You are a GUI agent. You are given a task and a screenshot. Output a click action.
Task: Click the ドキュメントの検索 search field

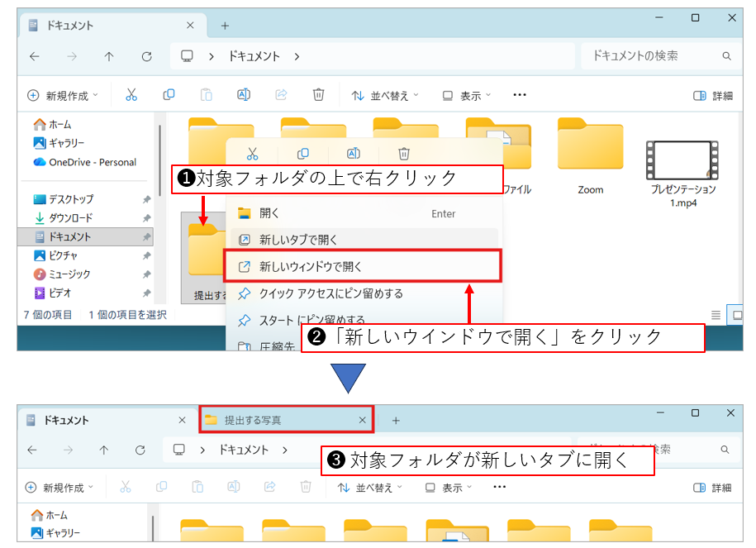(653, 56)
